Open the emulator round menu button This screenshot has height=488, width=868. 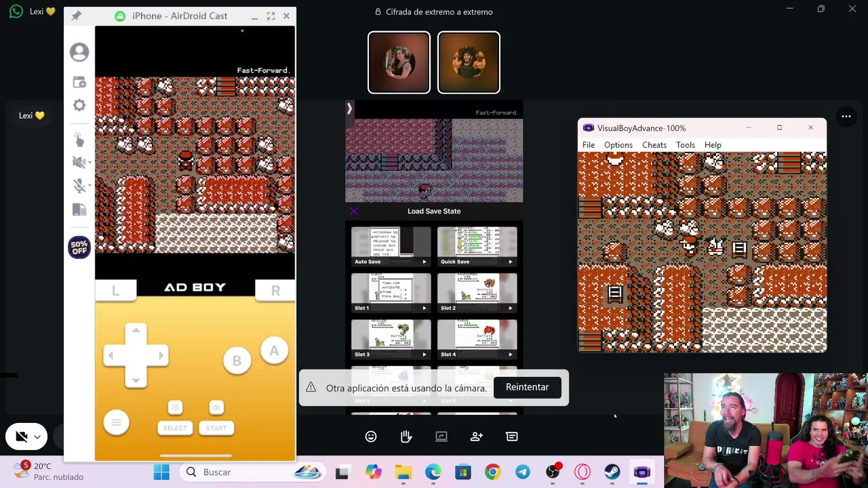116,423
